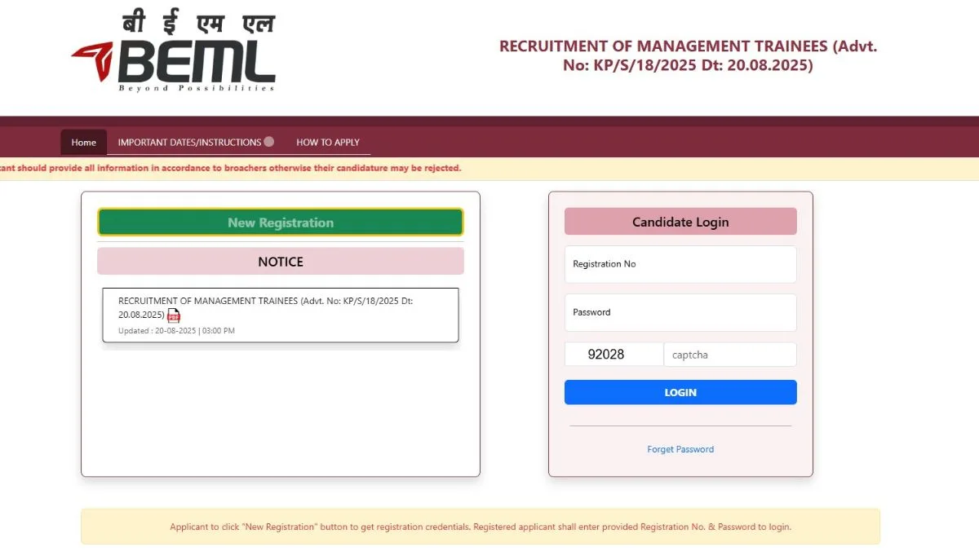Click the blue LOGIN button
Image resolution: width=979 pixels, height=560 pixels.
point(680,392)
